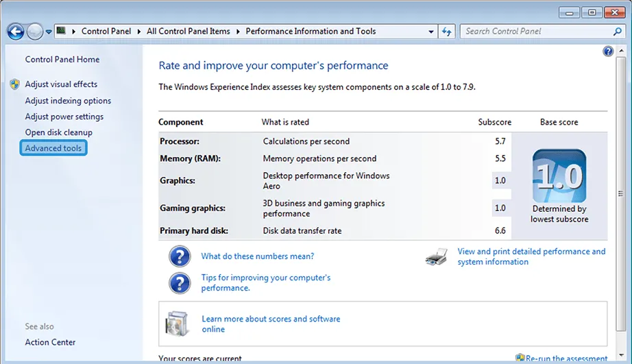Click the Forward navigation arrow button
The image size is (632, 364).
tap(35, 32)
